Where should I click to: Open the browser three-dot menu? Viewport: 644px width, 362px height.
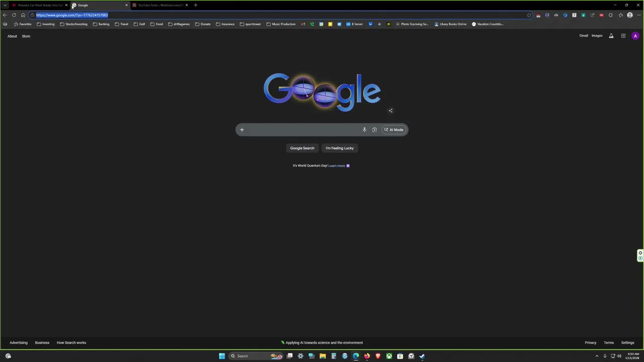point(639,15)
